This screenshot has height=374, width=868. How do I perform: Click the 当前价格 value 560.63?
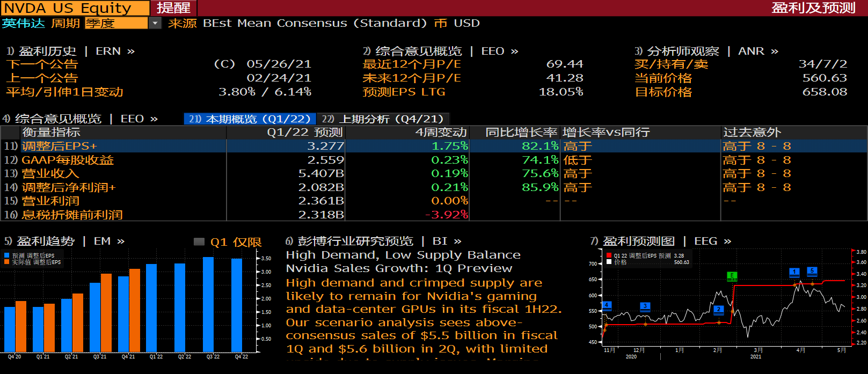pos(825,78)
